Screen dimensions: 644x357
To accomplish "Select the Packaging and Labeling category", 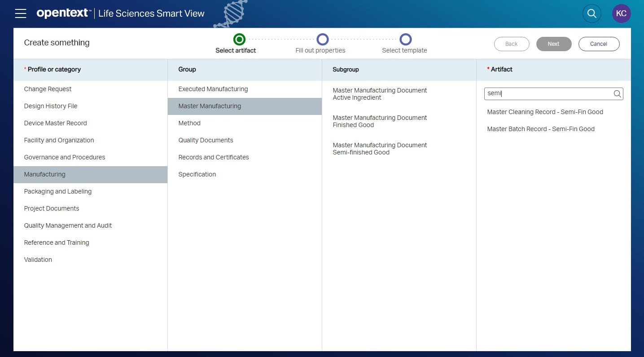I will pyautogui.click(x=57, y=191).
